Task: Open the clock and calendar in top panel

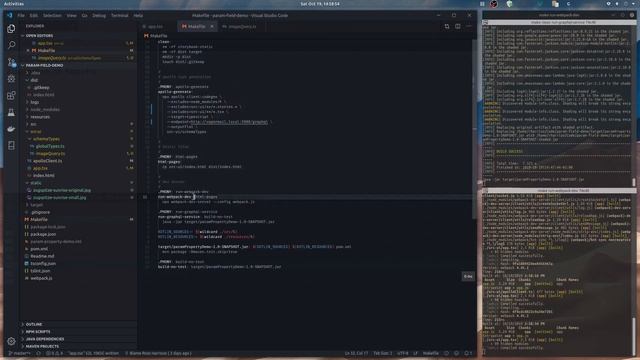Action: click(320, 4)
